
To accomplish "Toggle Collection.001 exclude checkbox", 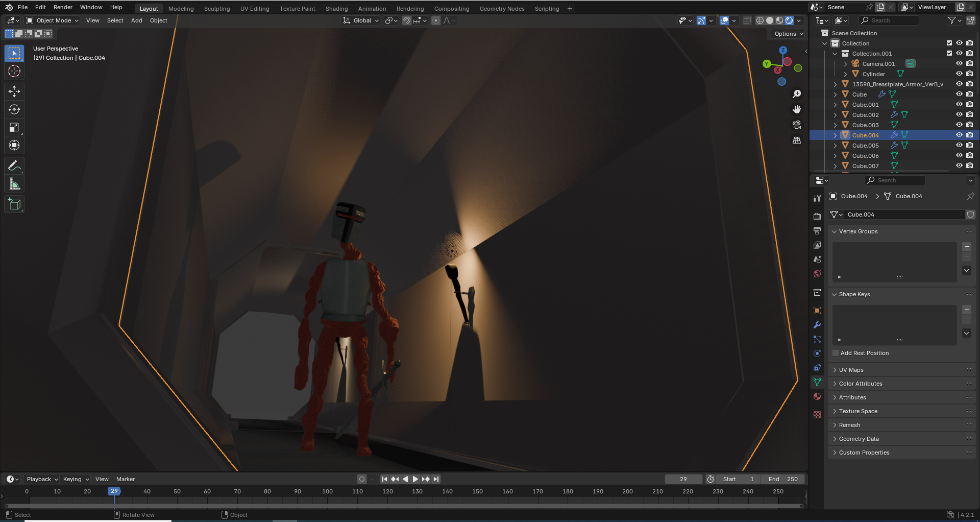I will point(949,54).
